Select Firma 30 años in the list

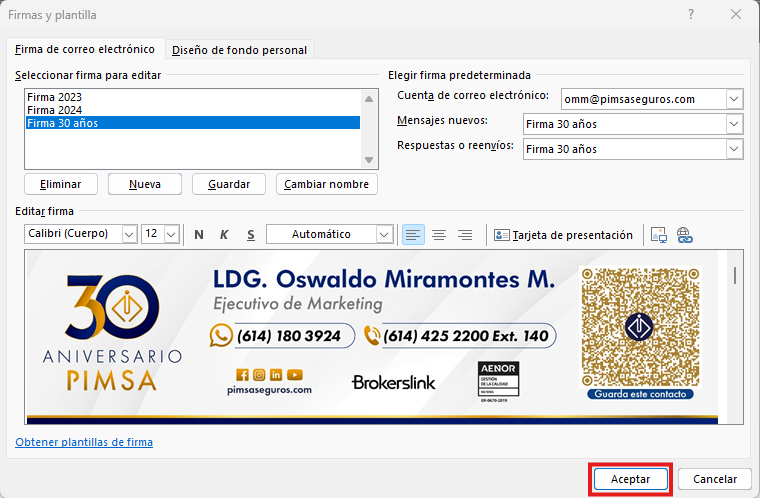click(193, 123)
